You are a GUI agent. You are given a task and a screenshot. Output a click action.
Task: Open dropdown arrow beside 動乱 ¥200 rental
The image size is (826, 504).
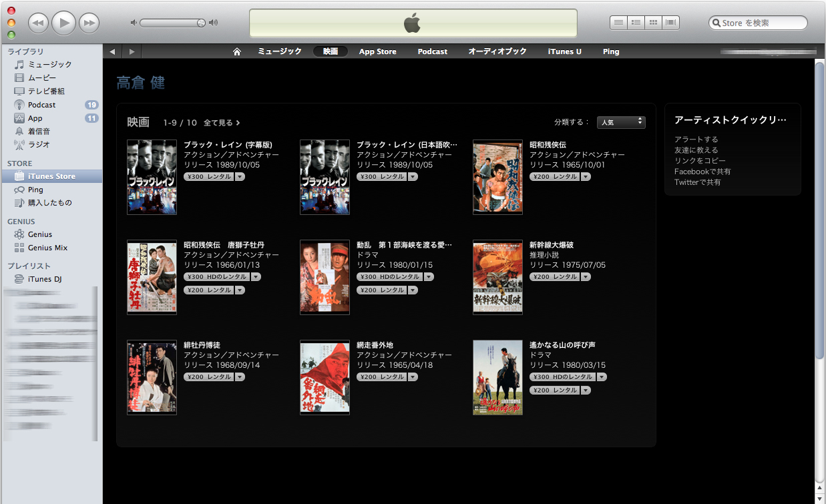coord(413,290)
